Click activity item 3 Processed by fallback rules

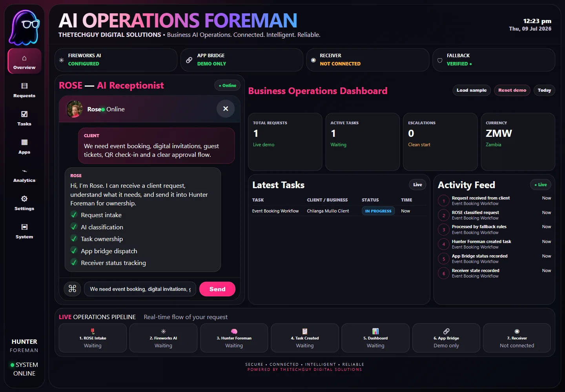494,230
